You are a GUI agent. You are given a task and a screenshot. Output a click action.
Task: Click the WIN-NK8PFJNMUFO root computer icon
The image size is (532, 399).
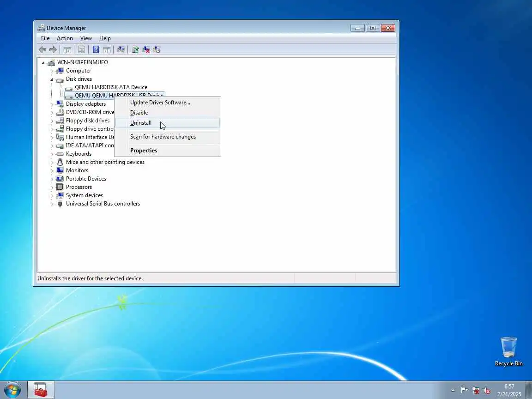[x=51, y=62]
